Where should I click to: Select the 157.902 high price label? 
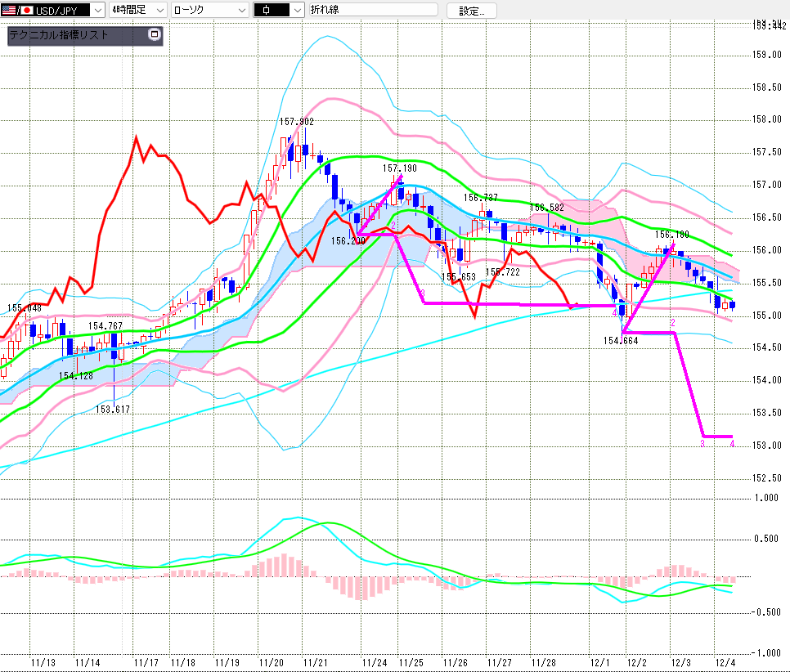pos(296,122)
